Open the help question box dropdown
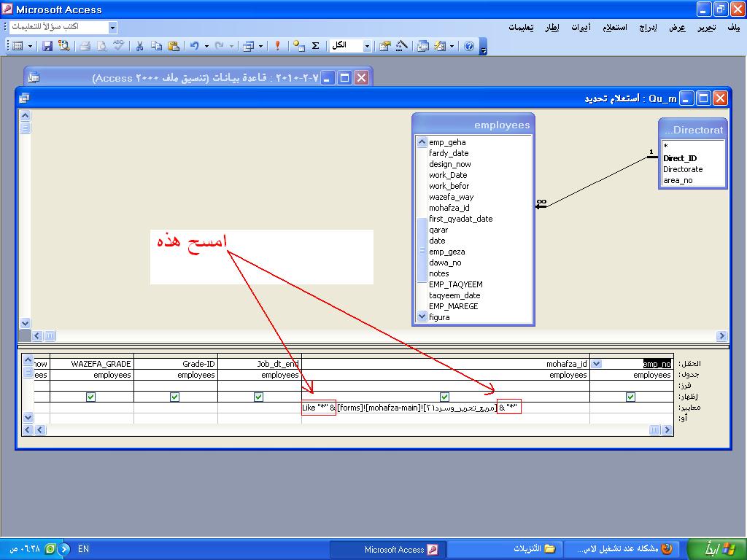This screenshot has height=560, width=747. [112, 28]
